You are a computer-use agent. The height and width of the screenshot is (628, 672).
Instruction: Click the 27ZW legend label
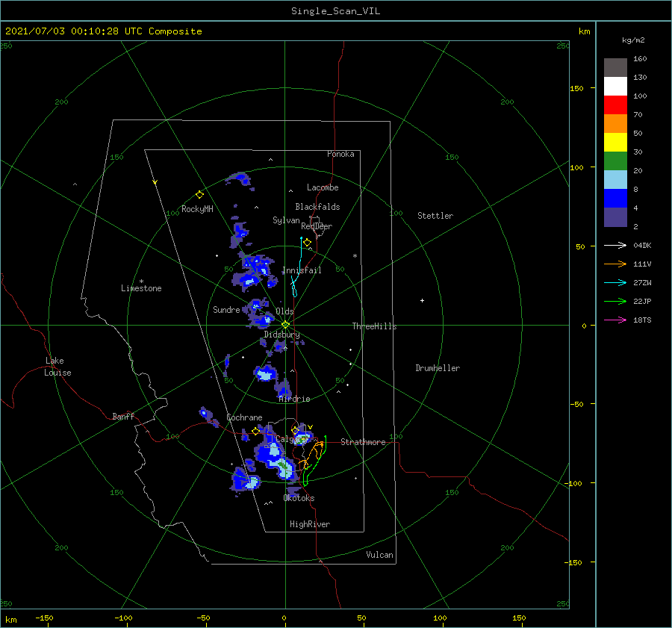pyautogui.click(x=642, y=282)
